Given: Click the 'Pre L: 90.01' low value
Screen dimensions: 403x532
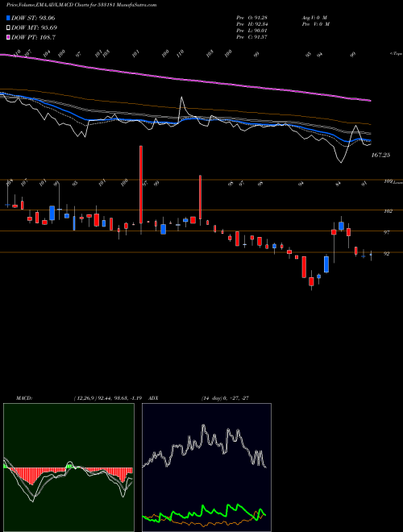Looking at the screenshot, I should [252, 31].
